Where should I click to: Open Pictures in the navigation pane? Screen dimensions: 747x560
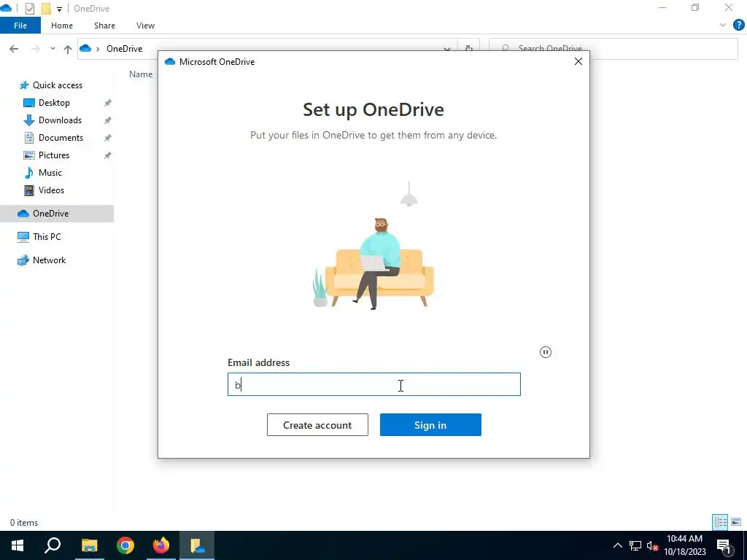pyautogui.click(x=54, y=155)
